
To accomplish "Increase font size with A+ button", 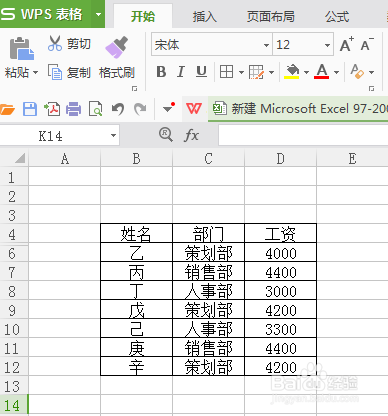I will pyautogui.click(x=347, y=45).
